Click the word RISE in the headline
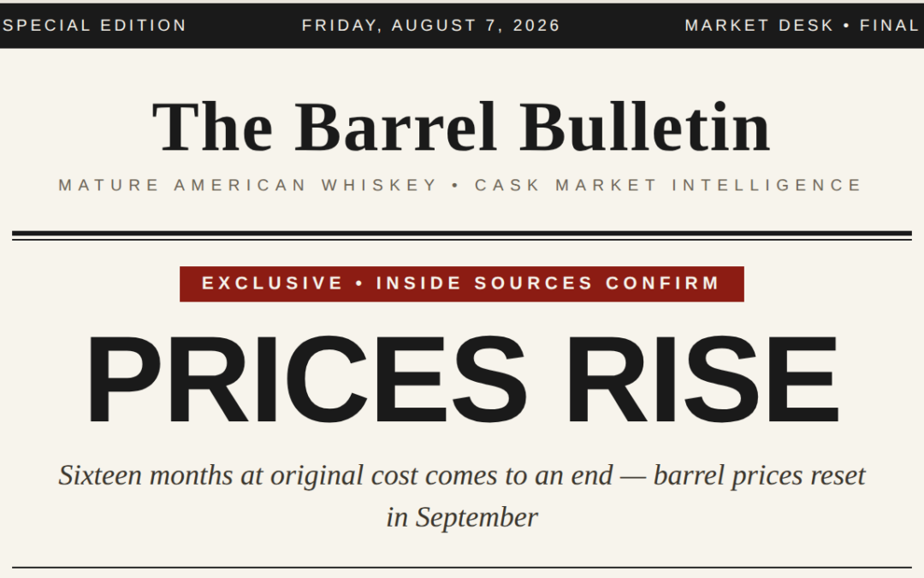The height and width of the screenshot is (578, 924). coord(702,379)
